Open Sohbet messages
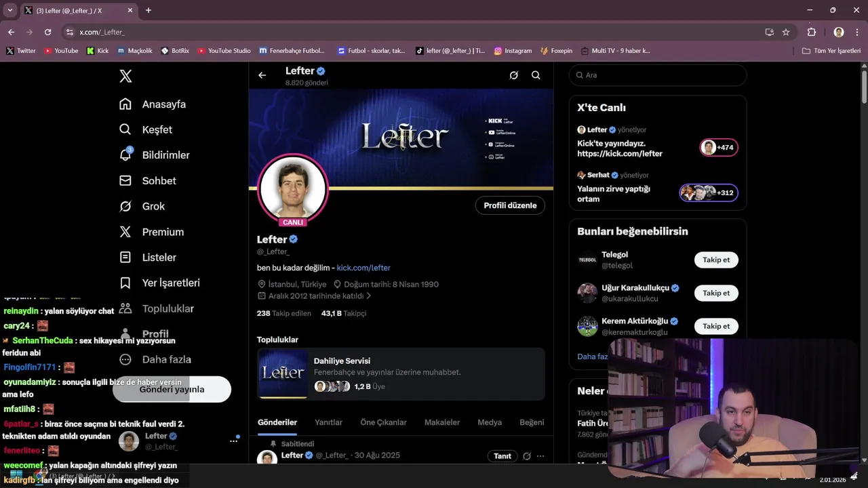This screenshot has width=868, height=488. click(159, 181)
